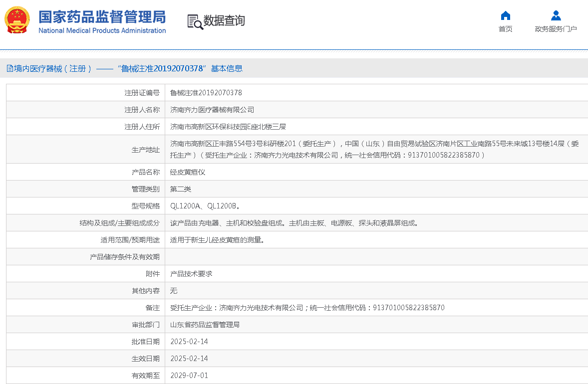Click the 基本信息 text in the breadcrumb

(227, 69)
